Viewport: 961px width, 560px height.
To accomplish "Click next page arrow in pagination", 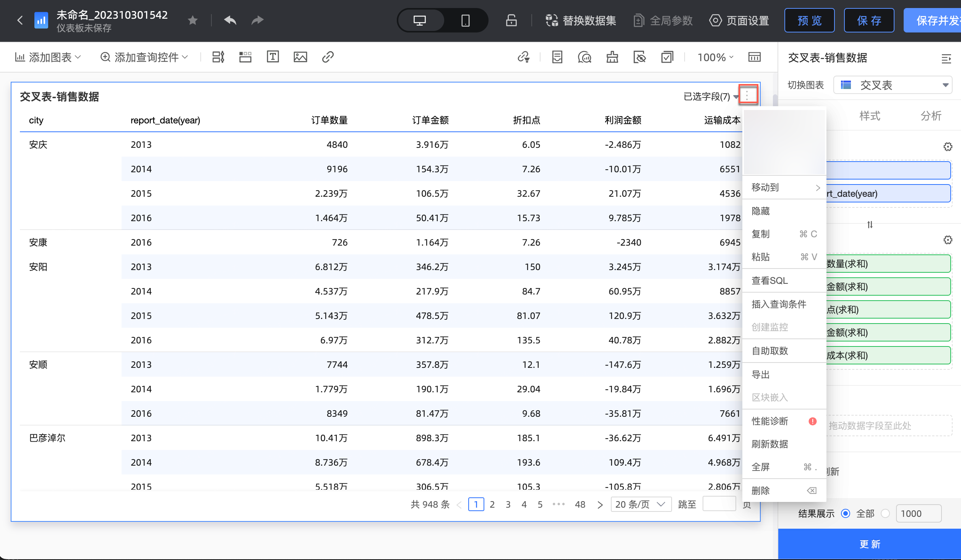I will (x=600, y=505).
